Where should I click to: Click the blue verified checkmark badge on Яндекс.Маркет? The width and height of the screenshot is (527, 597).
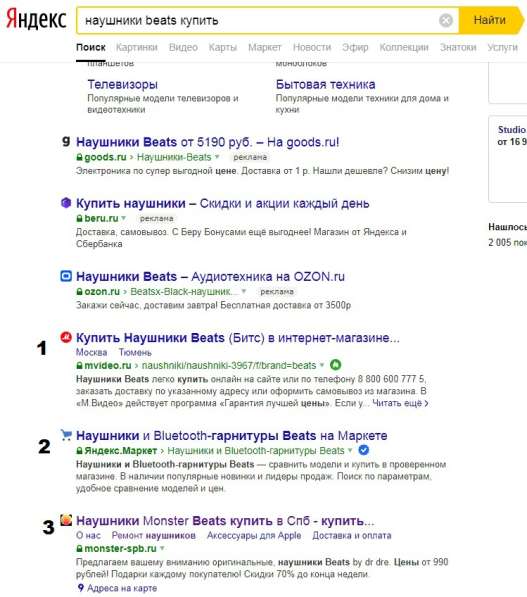[x=364, y=450]
